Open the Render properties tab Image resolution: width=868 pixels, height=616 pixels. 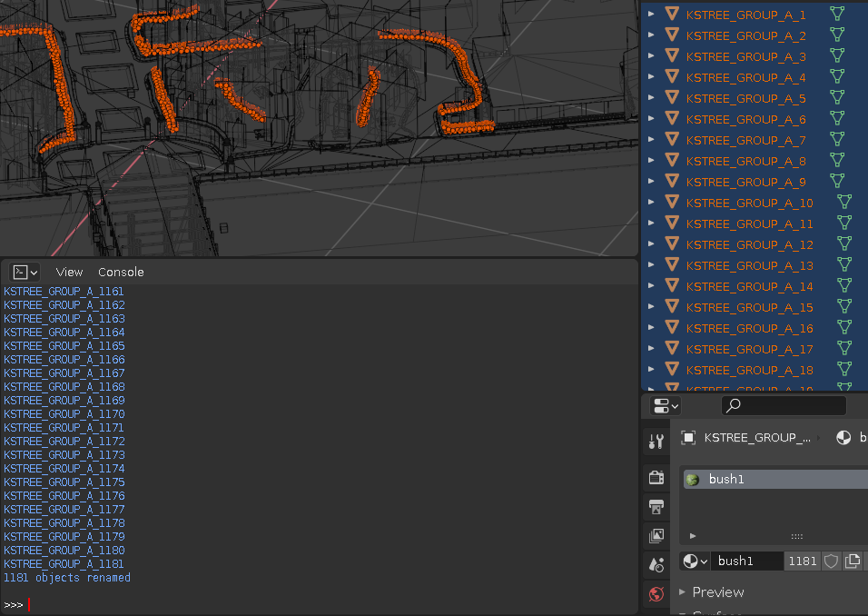[x=656, y=477]
